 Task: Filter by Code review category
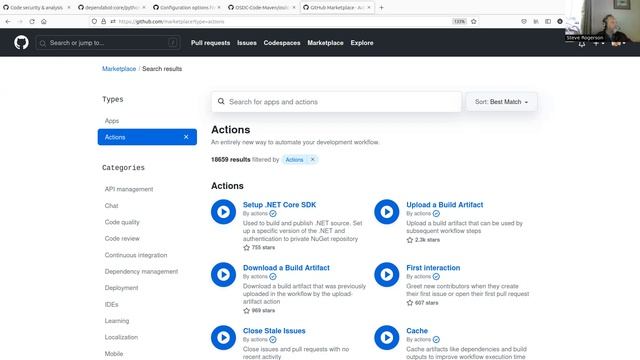coord(122,238)
